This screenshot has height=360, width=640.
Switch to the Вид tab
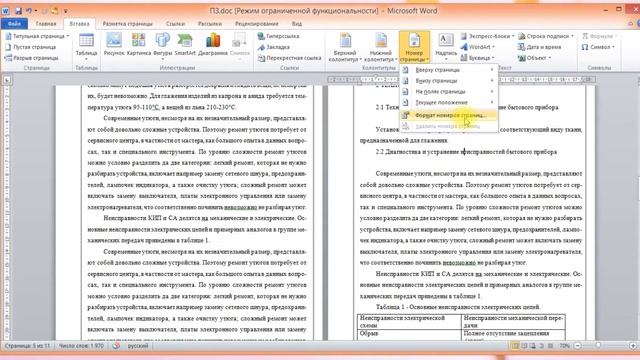(297, 24)
